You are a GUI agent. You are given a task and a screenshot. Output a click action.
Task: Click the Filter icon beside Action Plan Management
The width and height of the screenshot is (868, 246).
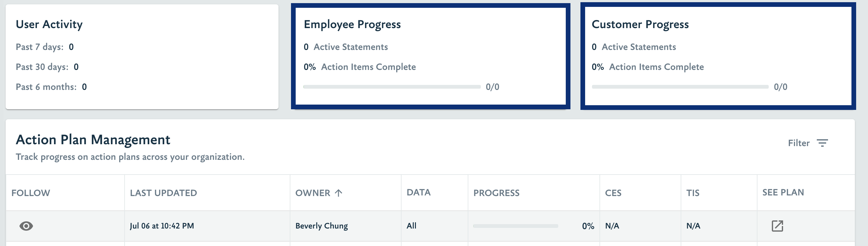(x=822, y=143)
